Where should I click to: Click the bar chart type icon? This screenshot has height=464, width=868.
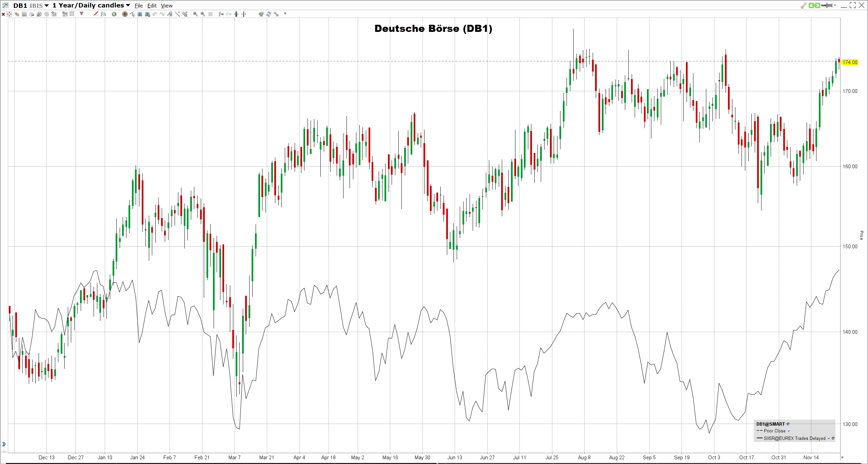pyautogui.click(x=103, y=14)
